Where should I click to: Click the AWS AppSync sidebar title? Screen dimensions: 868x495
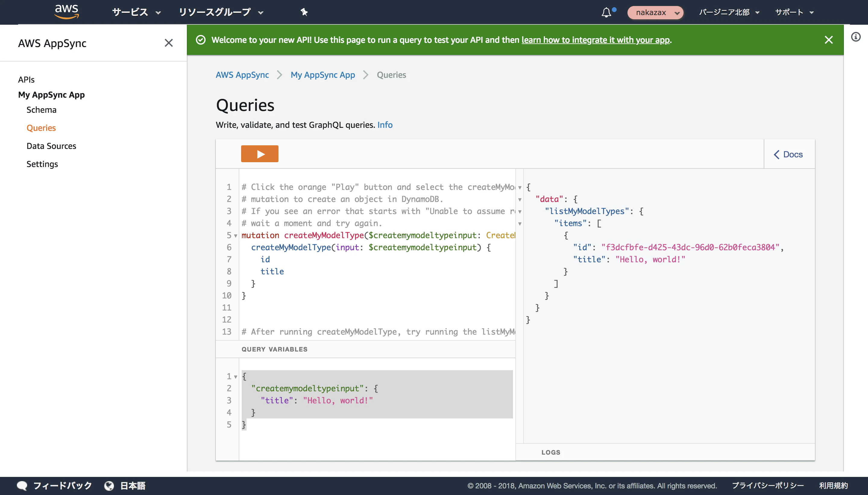pos(52,43)
